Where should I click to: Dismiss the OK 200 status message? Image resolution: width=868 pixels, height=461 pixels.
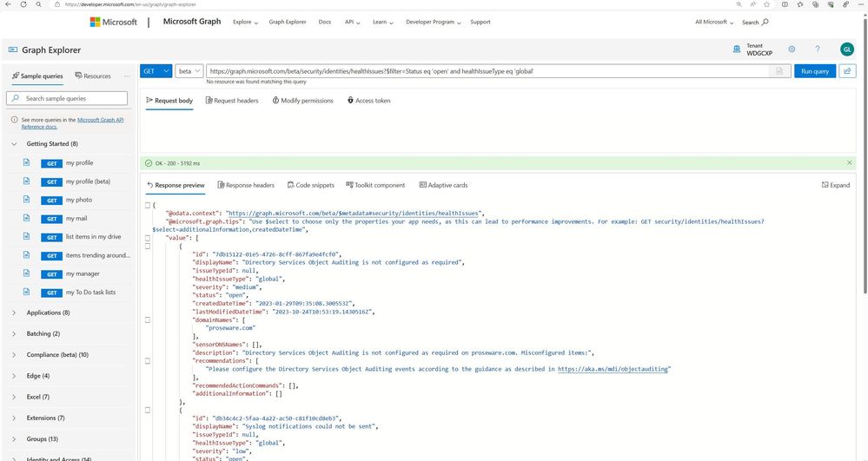(849, 162)
